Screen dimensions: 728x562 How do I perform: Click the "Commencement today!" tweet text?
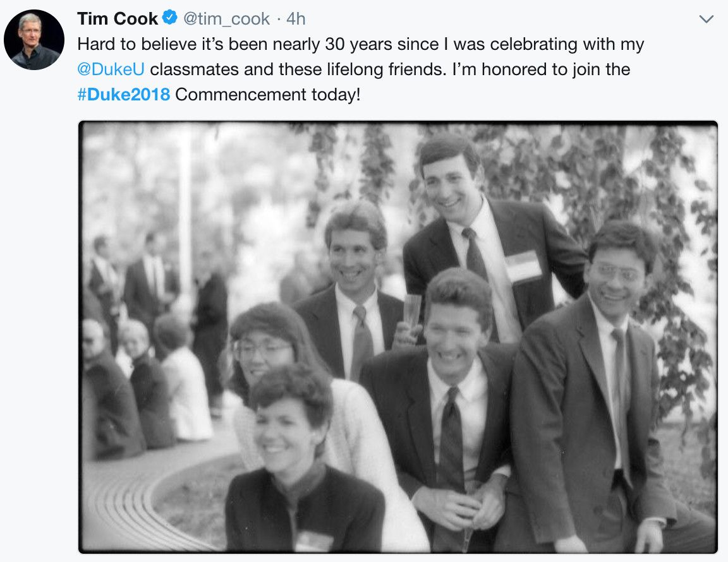point(267,95)
